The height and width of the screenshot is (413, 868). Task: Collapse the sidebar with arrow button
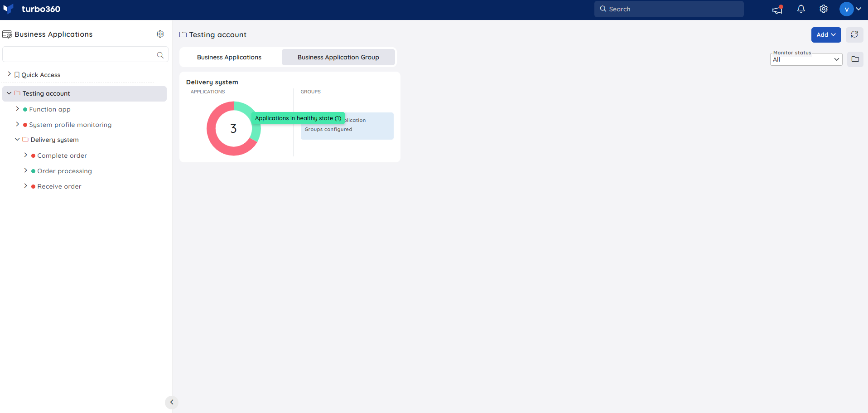click(x=172, y=402)
